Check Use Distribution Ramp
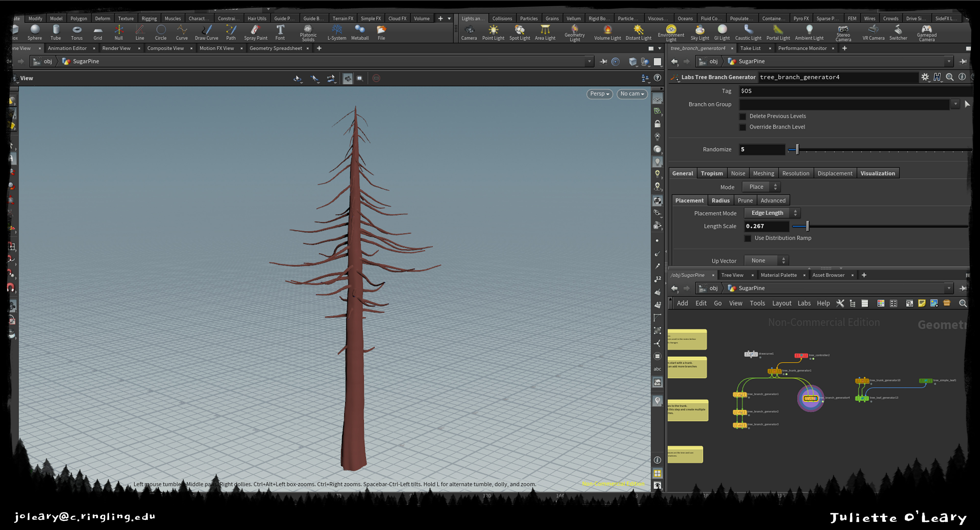 click(748, 238)
